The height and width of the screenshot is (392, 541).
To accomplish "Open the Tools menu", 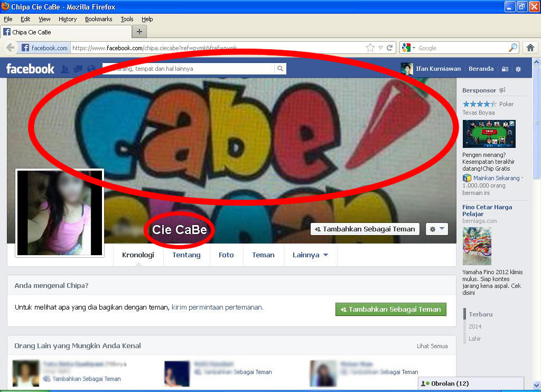I will [127, 19].
